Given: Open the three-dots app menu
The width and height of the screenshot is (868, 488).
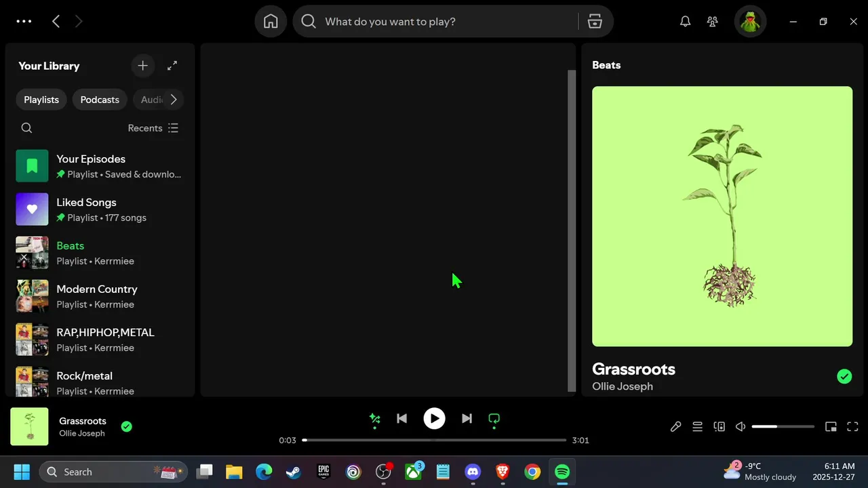Looking at the screenshot, I should coord(24,22).
